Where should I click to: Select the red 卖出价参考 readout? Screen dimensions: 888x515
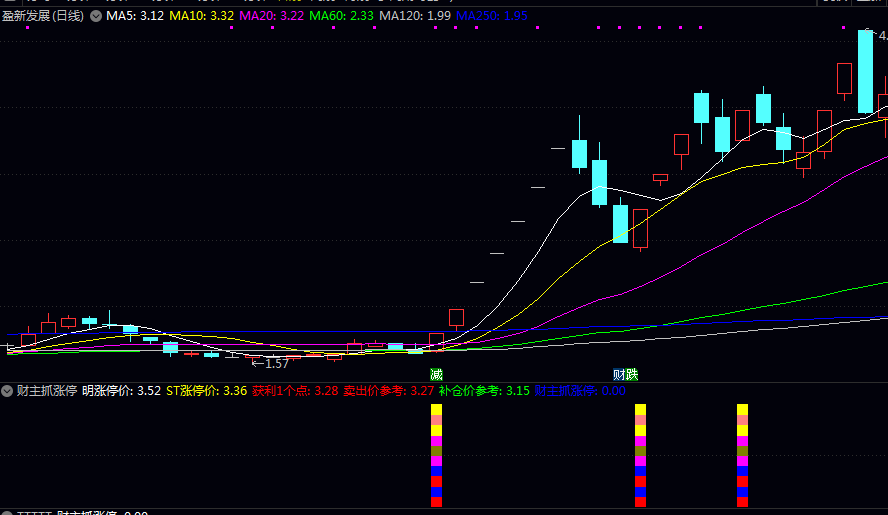pos(388,391)
